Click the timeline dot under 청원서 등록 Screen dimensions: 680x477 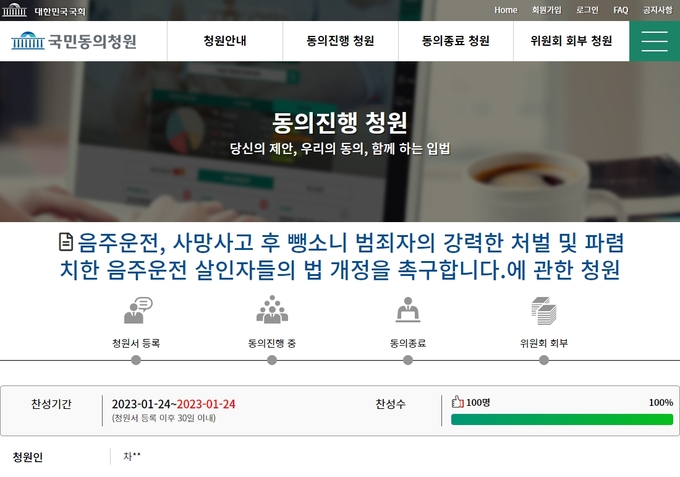click(136, 360)
